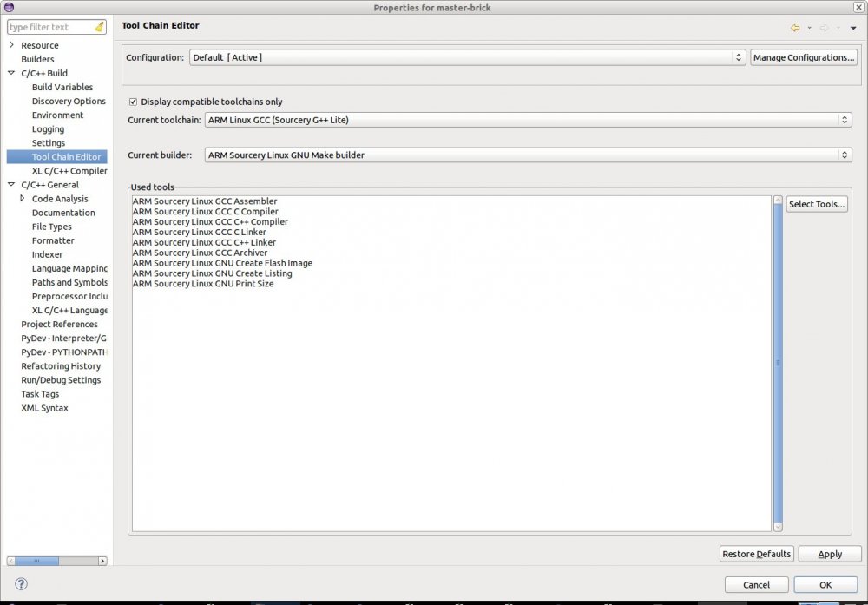Open the view menu triangle icon
This screenshot has width=868, height=605.
click(x=853, y=28)
